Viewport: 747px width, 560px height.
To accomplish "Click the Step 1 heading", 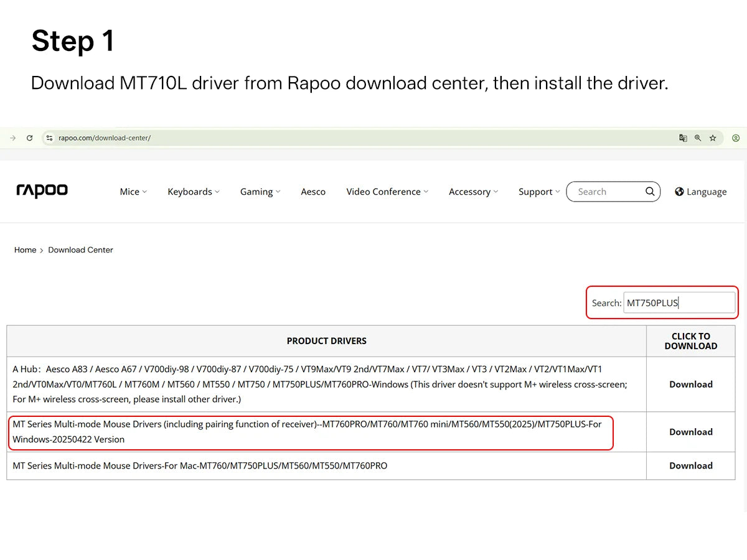I will point(73,41).
